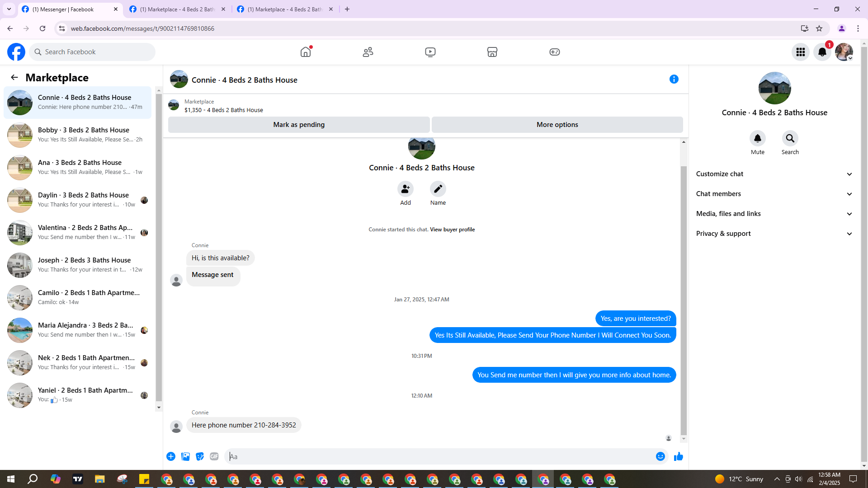The height and width of the screenshot is (488, 868).
Task: Expand Privacy & support section
Action: point(774,234)
